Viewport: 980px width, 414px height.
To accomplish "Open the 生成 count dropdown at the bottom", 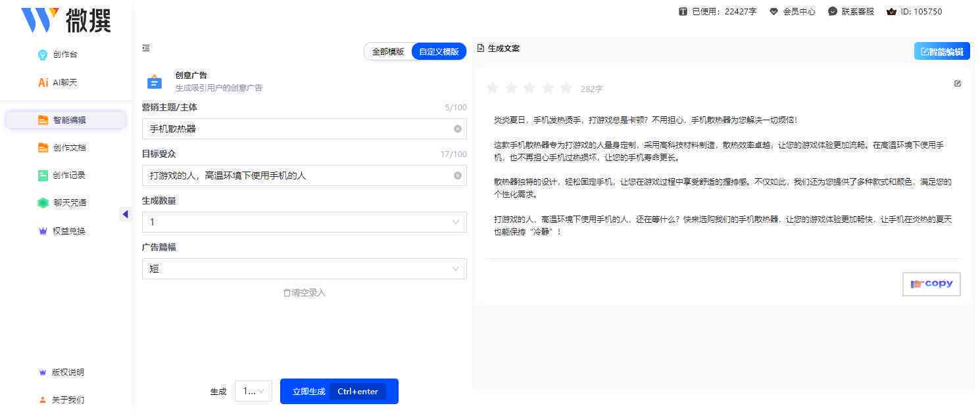I will point(253,391).
